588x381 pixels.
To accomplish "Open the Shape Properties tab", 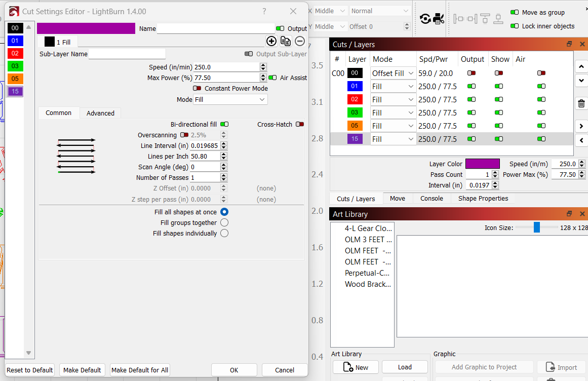I will click(x=483, y=199).
